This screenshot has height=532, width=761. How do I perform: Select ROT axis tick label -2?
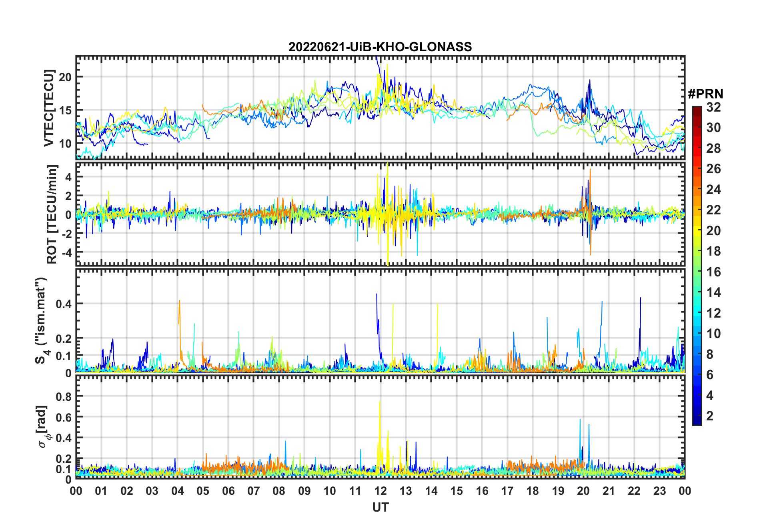(x=66, y=234)
